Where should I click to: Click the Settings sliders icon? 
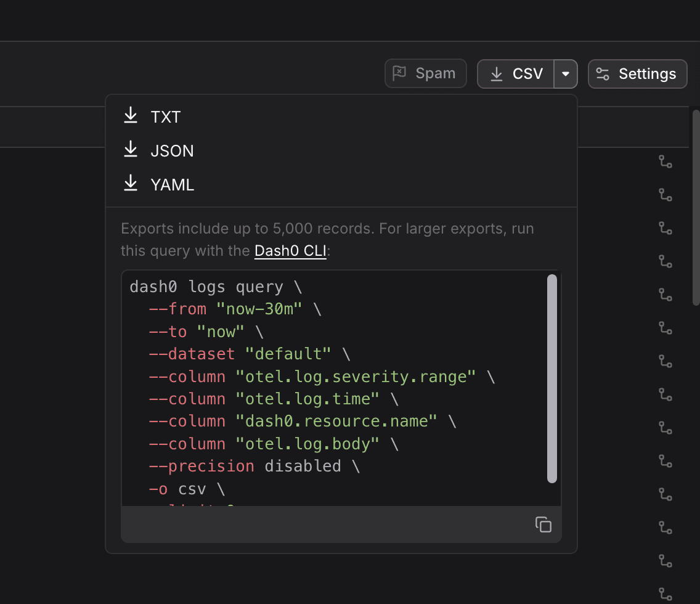pyautogui.click(x=603, y=74)
